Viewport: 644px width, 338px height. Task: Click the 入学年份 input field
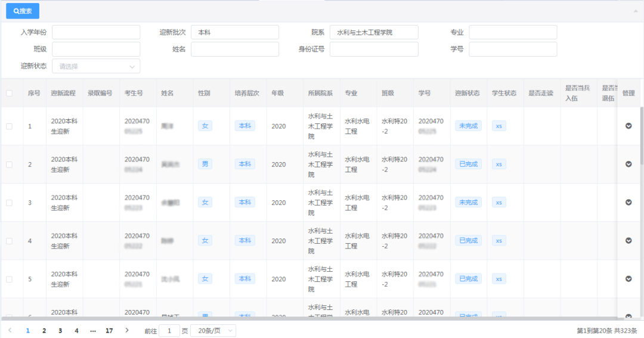click(x=96, y=32)
